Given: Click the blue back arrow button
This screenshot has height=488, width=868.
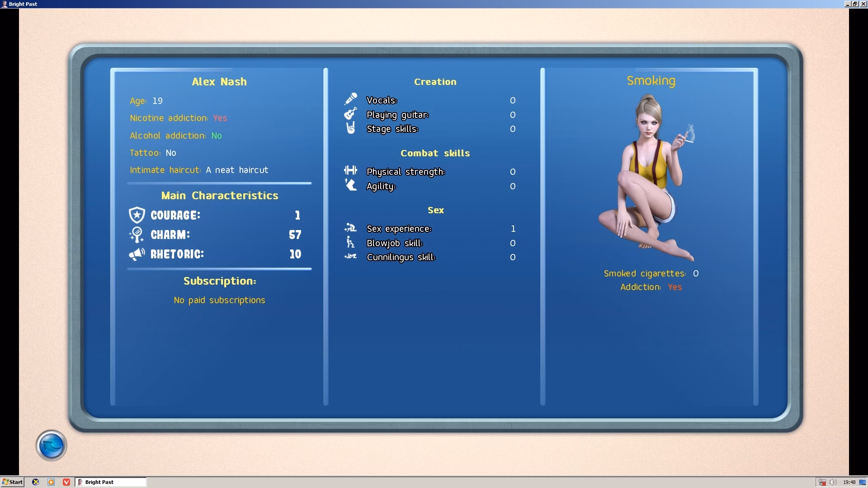Looking at the screenshot, I should (x=51, y=446).
